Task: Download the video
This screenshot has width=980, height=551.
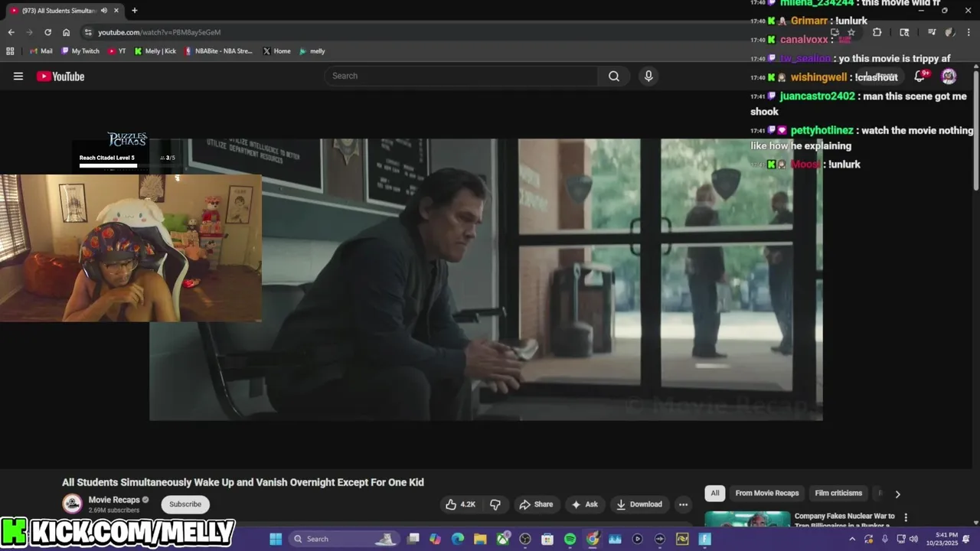Action: tap(639, 504)
